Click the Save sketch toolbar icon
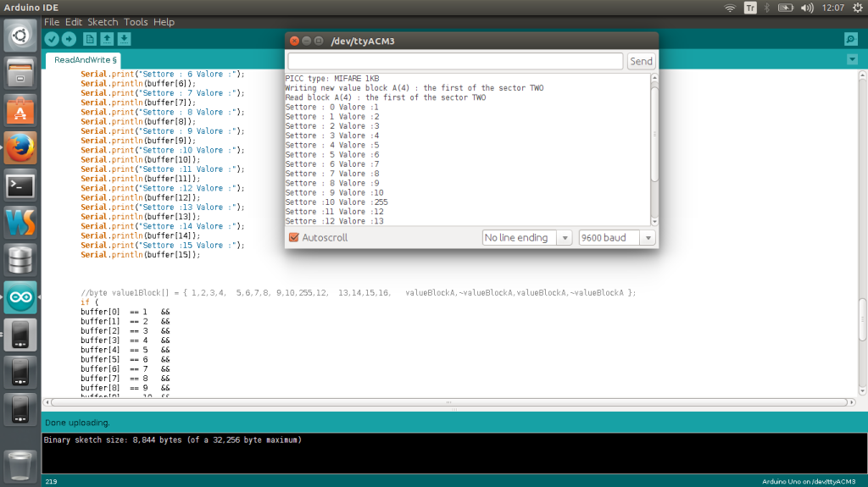This screenshot has height=487, width=868. 124,39
